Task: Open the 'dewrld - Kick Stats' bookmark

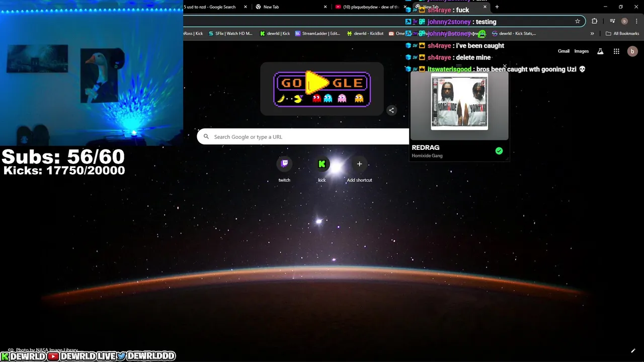Action: [514, 34]
